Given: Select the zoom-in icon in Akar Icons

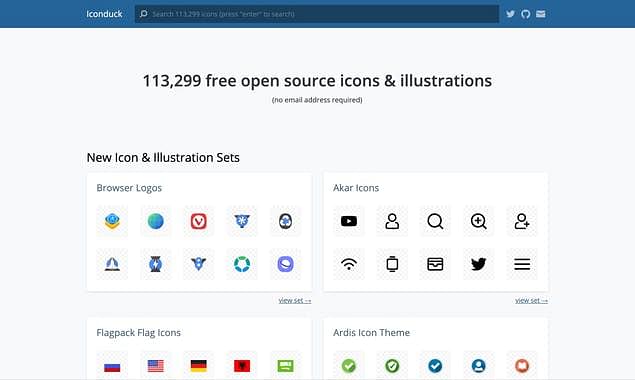Looking at the screenshot, I should click(x=479, y=221).
